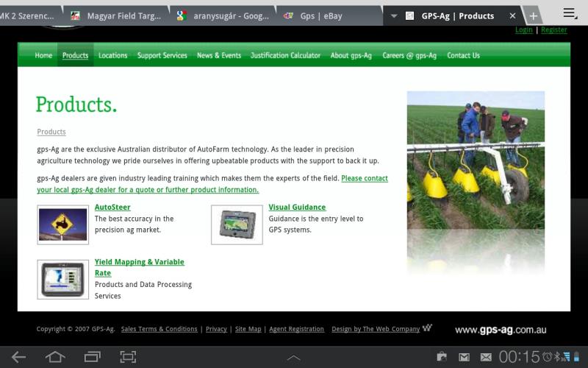Open the Locations menu item
Screen dimensions: 588x368
click(x=113, y=55)
